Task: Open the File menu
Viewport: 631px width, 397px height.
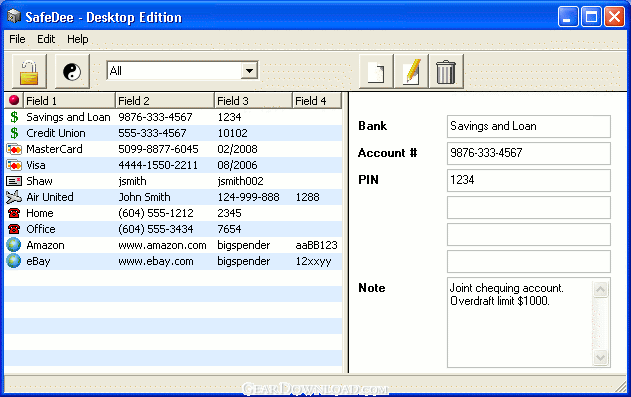Action: pos(17,39)
